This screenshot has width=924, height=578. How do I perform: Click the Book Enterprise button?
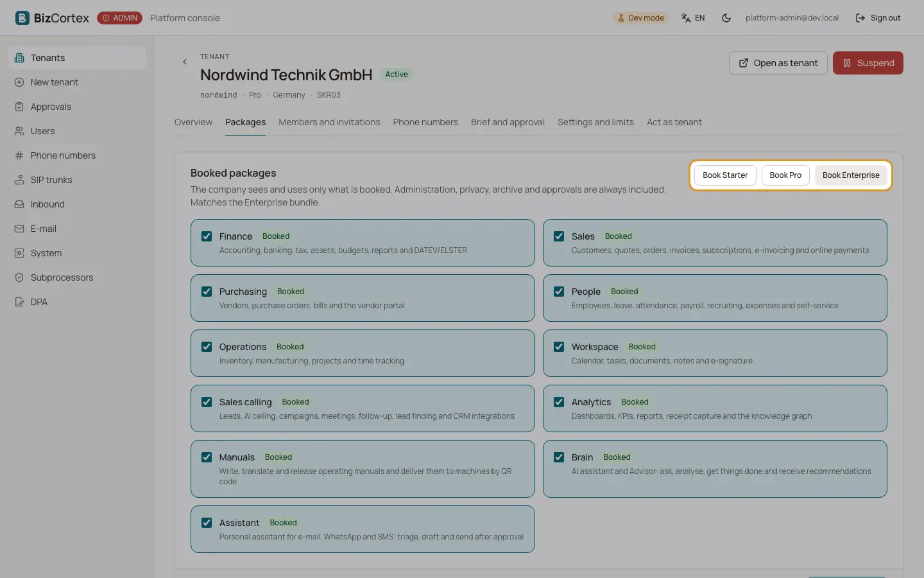click(x=851, y=175)
